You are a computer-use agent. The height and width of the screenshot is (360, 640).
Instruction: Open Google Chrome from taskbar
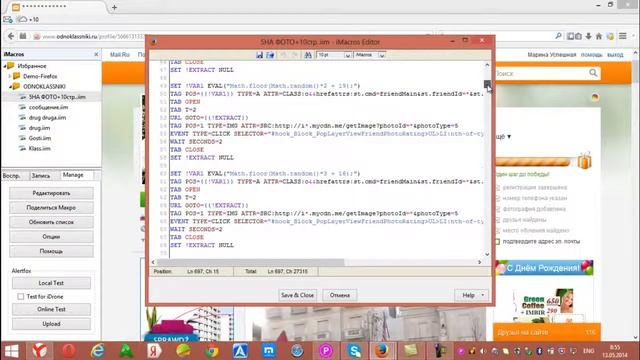pyautogui.click(x=211, y=351)
